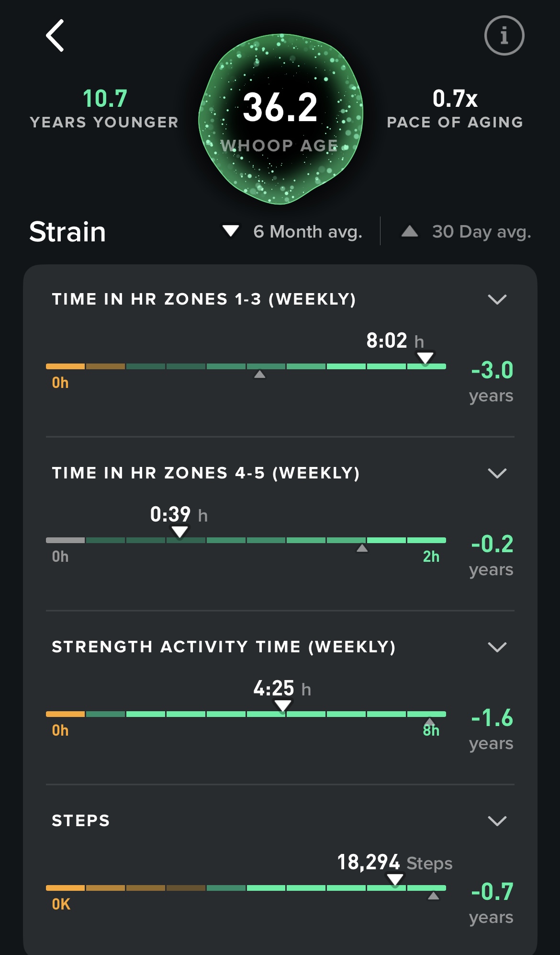Tap the 10.7 Years Younger stat

tap(104, 109)
